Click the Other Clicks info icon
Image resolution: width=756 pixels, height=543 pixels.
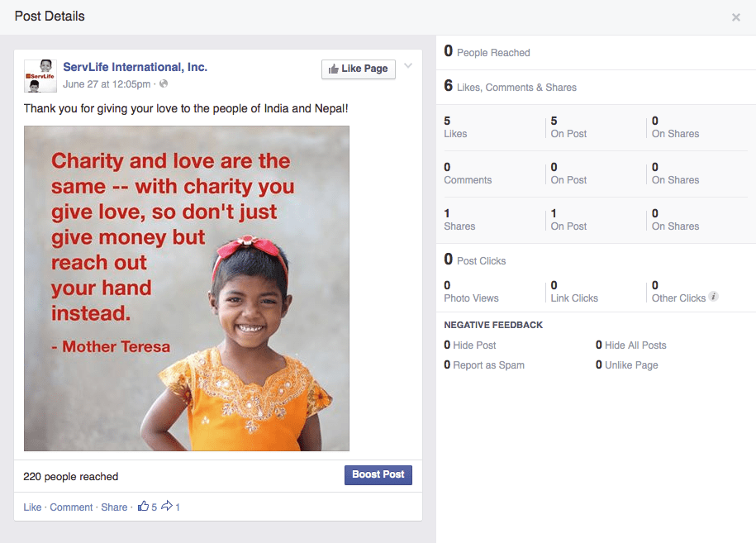click(714, 297)
